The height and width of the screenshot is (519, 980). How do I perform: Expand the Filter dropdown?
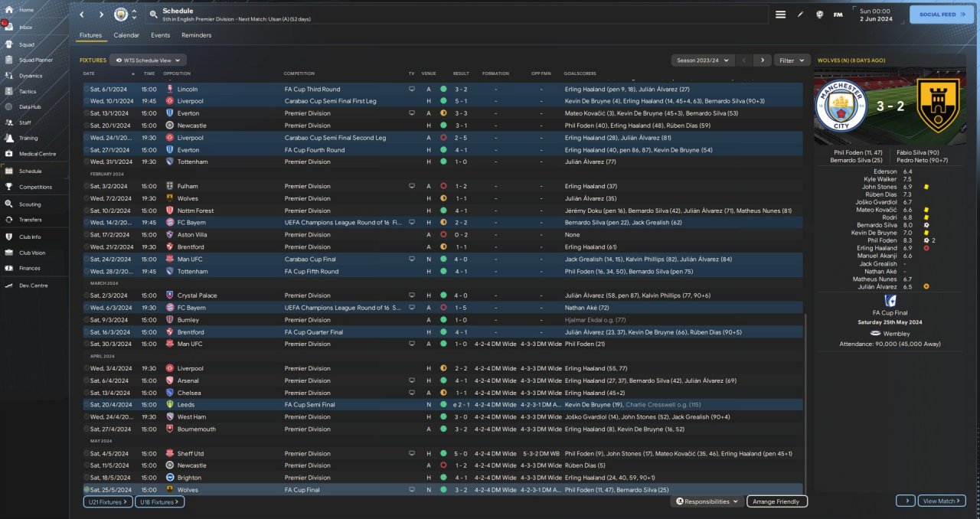click(792, 60)
